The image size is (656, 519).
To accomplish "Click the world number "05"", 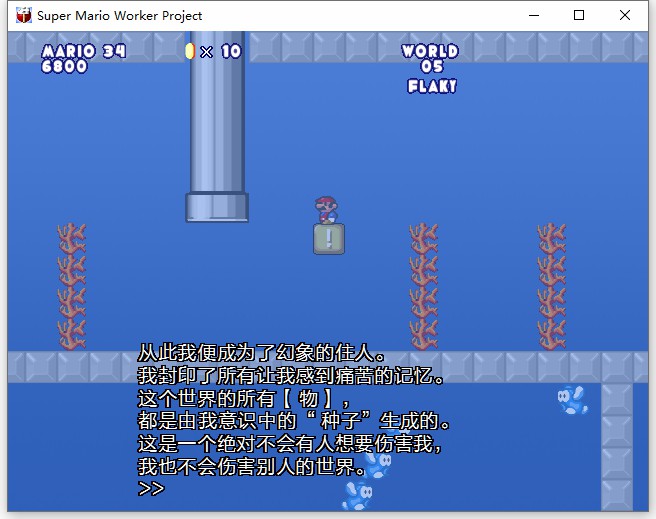I will (432, 66).
